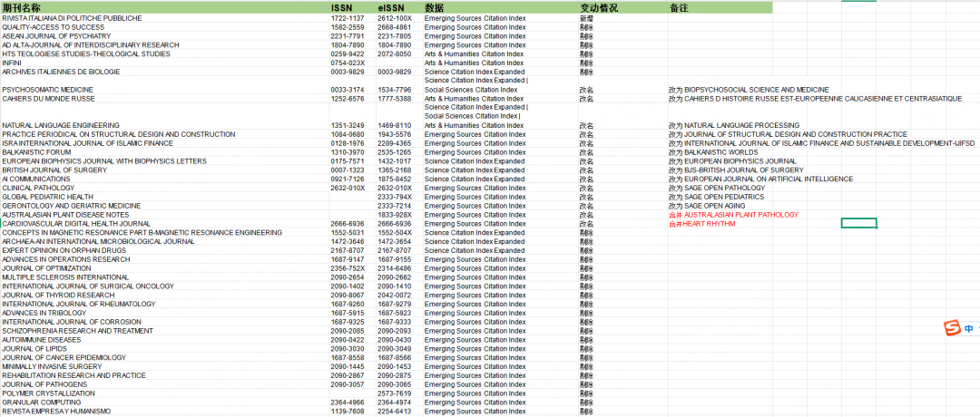
Task: Click the eISSN value 2573-7619
Action: (393, 393)
